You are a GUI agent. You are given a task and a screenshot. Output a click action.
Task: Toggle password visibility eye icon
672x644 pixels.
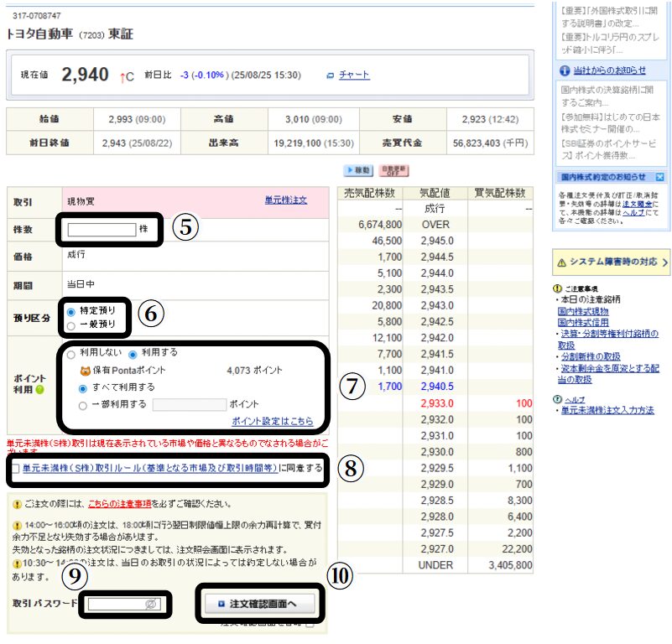click(151, 604)
